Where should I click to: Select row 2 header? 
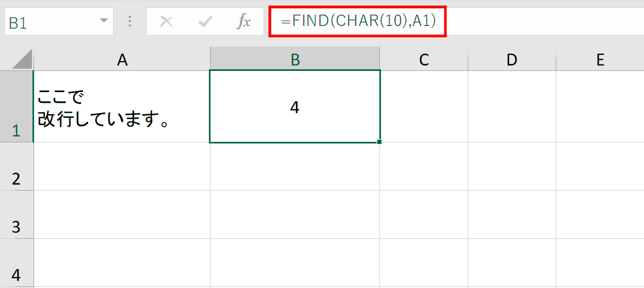point(16,166)
